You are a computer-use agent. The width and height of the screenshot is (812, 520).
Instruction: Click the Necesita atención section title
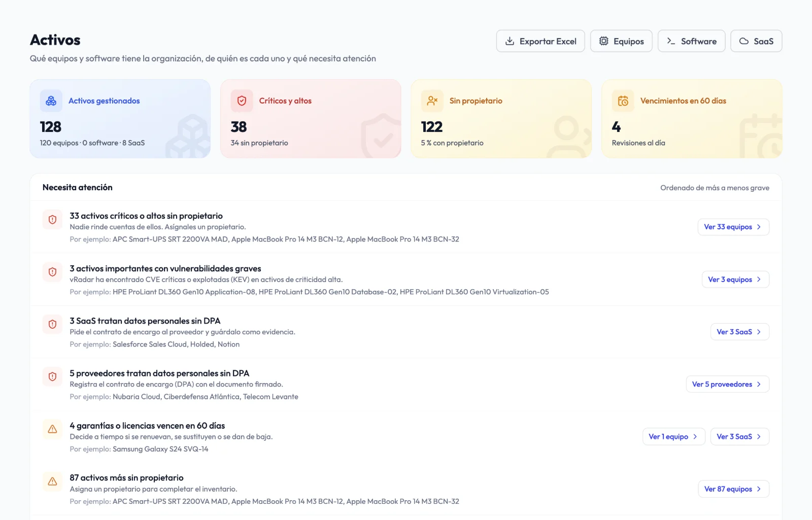pos(78,187)
